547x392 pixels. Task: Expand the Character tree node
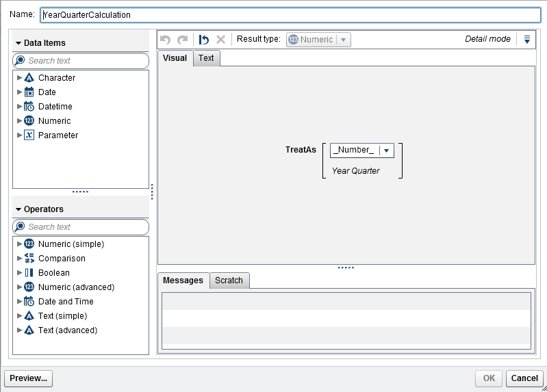(x=20, y=77)
